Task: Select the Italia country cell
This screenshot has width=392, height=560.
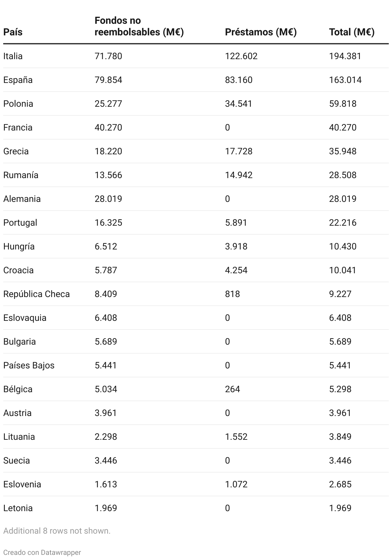Action: (x=13, y=56)
